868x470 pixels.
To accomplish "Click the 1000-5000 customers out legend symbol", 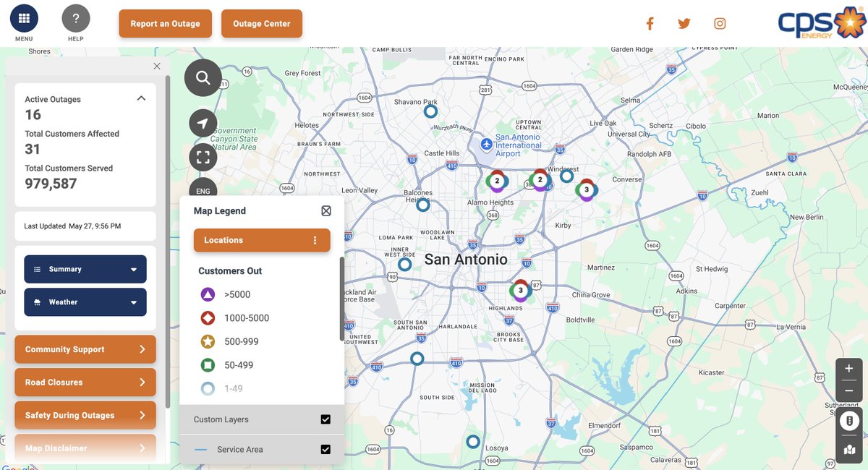I will click(x=208, y=318).
